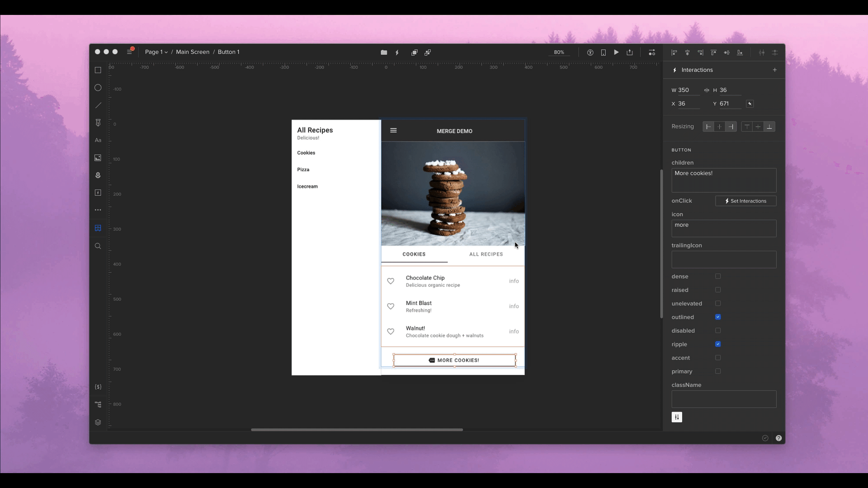Align selected elements to right
The height and width of the screenshot is (488, 868).
[x=700, y=52]
